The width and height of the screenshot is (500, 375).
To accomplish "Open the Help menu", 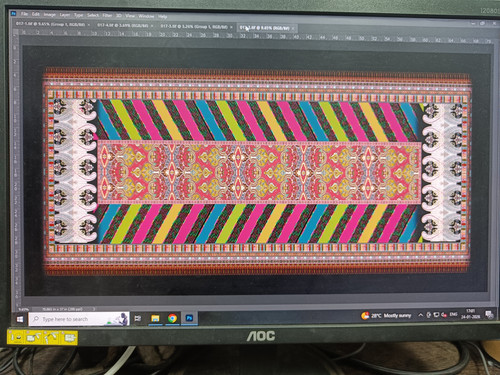I will click(162, 17).
